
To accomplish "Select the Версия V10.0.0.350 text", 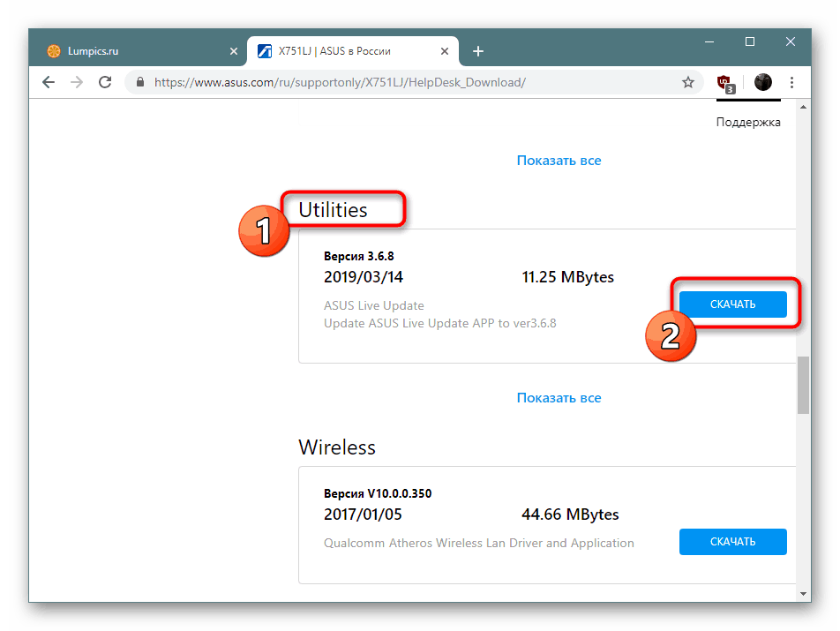I will (377, 493).
